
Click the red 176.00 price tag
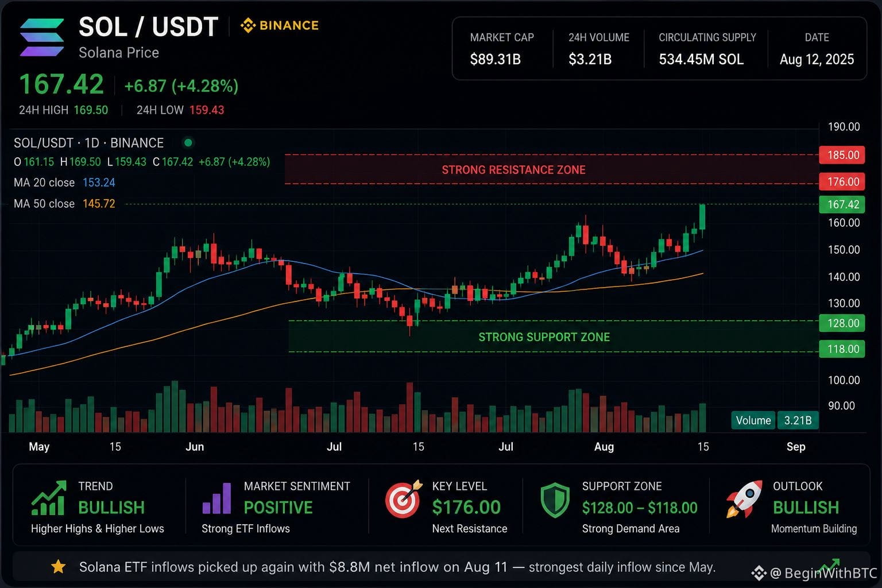843,182
